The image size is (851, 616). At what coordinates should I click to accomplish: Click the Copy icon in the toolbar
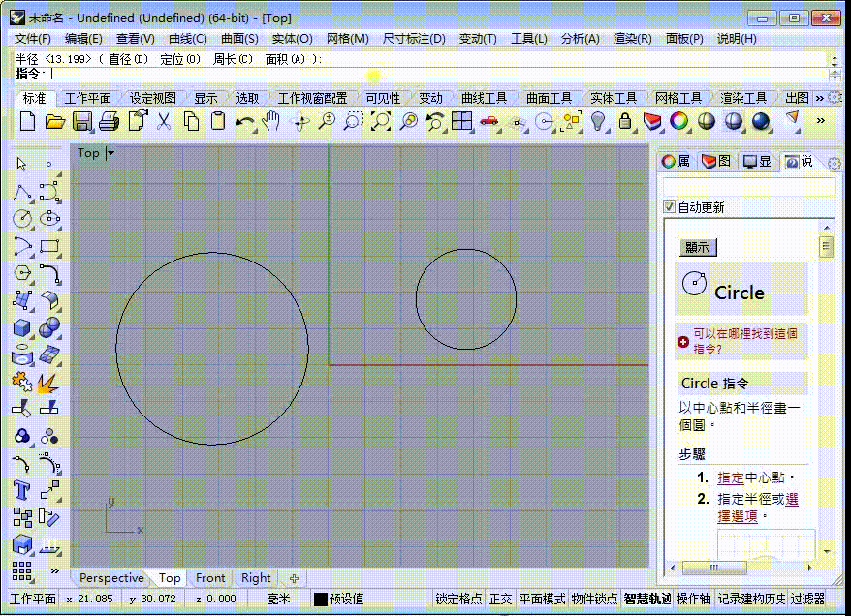[x=191, y=121]
